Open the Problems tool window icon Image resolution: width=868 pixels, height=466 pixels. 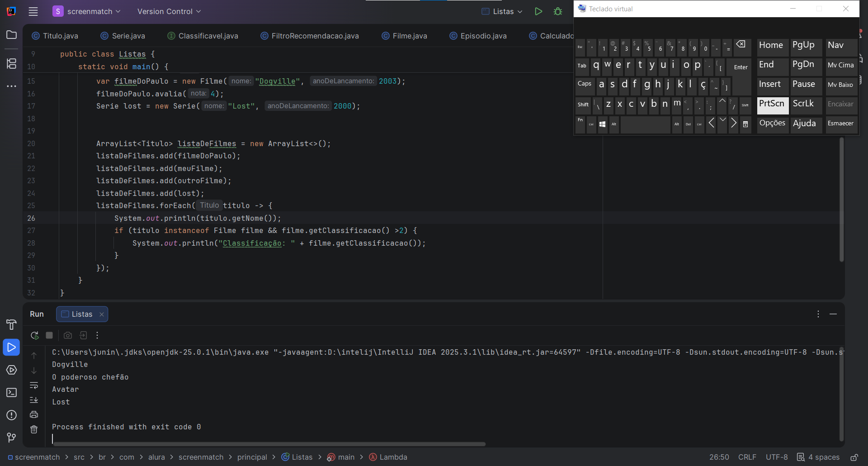(x=11, y=415)
